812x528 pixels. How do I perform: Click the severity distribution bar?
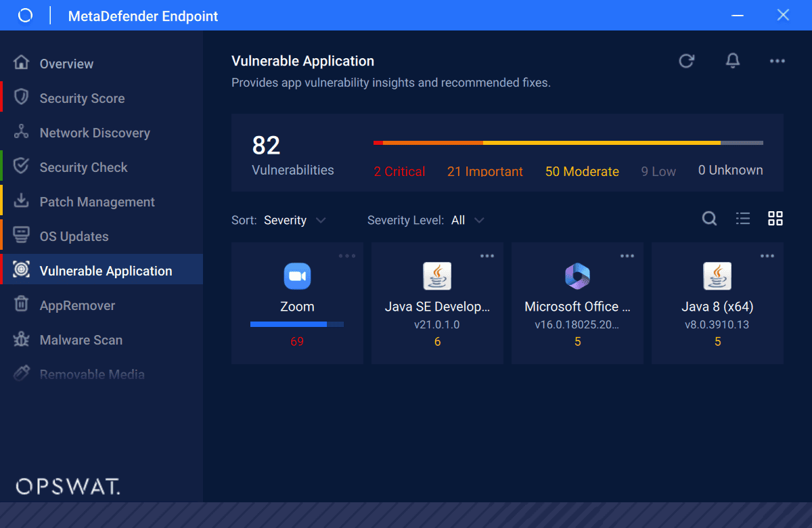tap(568, 143)
